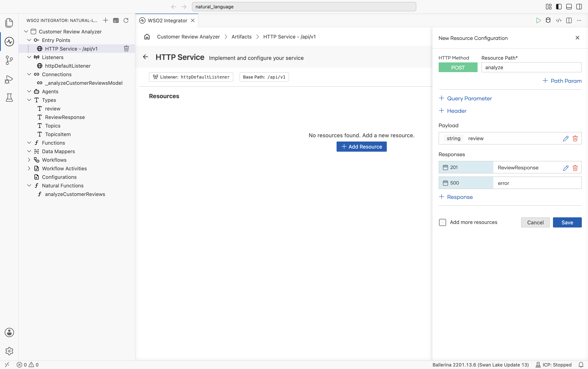Viewport: 588px width, 369px height.
Task: Collapse the Listeners tree node
Action: pos(29,57)
